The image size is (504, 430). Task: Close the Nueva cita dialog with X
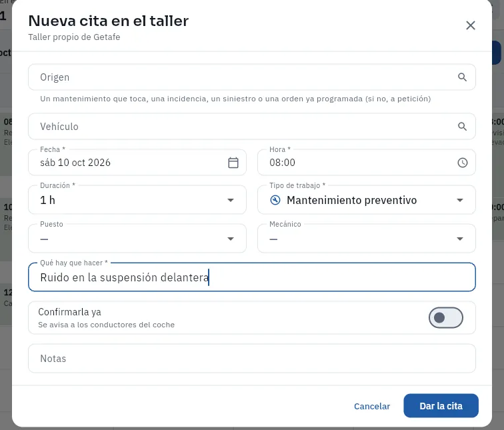[x=470, y=25]
